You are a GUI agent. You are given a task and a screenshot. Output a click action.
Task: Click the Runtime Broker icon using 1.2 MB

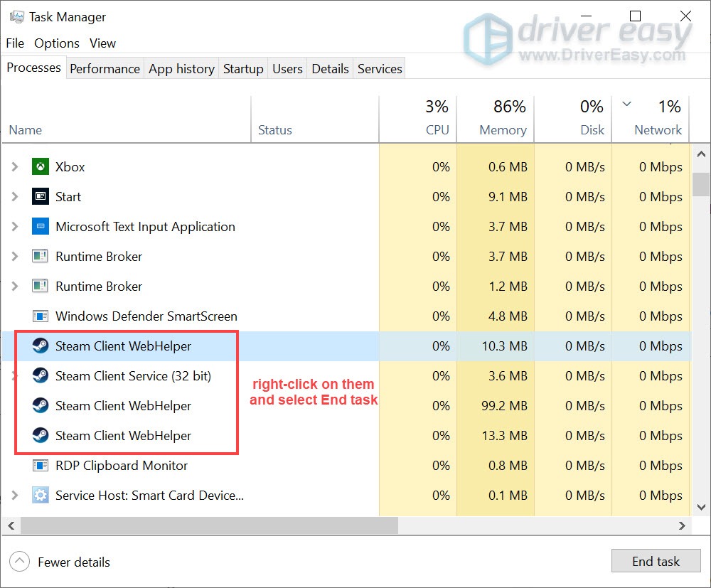coord(41,287)
